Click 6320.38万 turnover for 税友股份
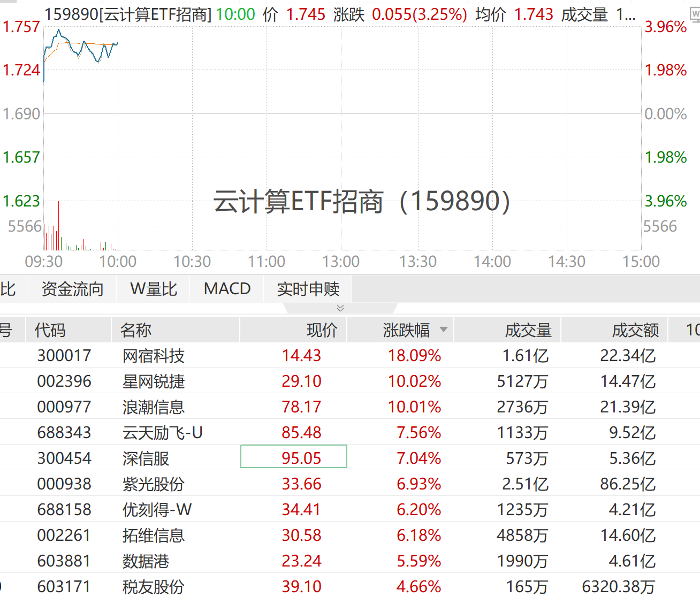 619,587
